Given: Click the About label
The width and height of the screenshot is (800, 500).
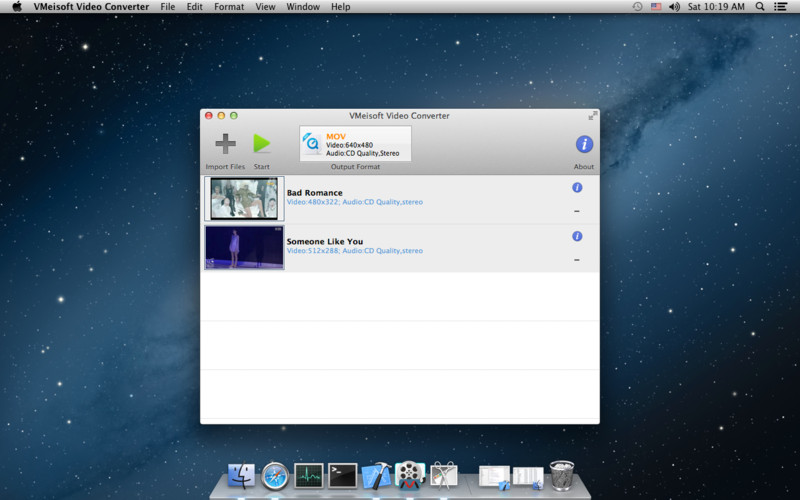Looking at the screenshot, I should pyautogui.click(x=584, y=167).
